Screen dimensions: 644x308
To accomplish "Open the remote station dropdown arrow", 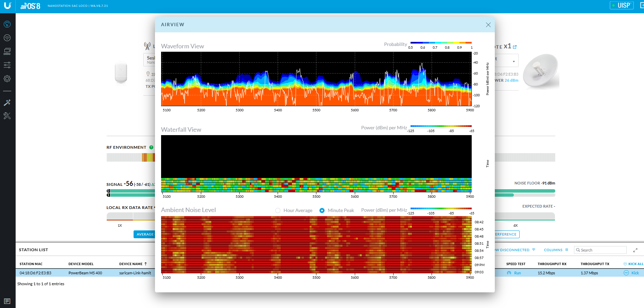I will tap(514, 62).
